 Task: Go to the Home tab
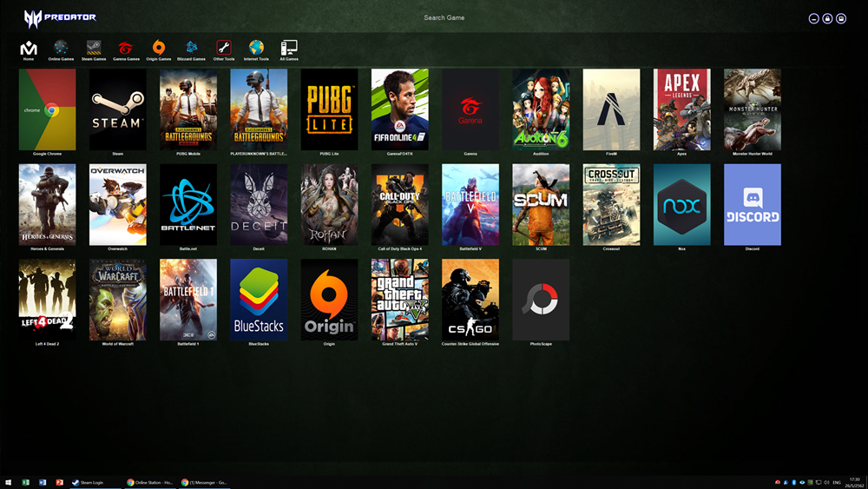pos(29,49)
